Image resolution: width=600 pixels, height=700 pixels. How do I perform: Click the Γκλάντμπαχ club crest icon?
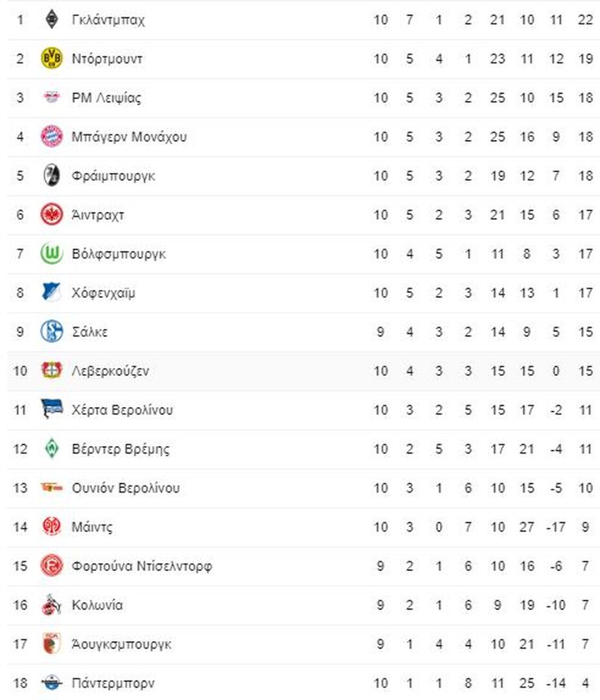tap(52, 19)
